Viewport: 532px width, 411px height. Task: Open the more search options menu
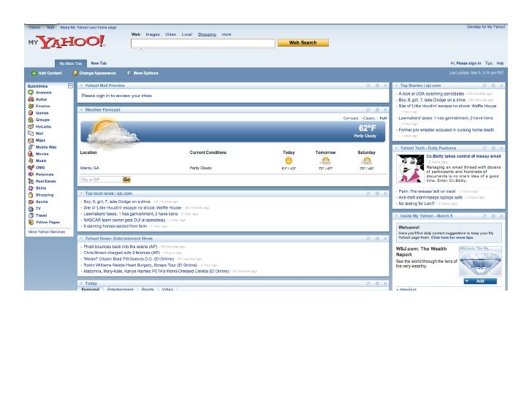(227, 34)
